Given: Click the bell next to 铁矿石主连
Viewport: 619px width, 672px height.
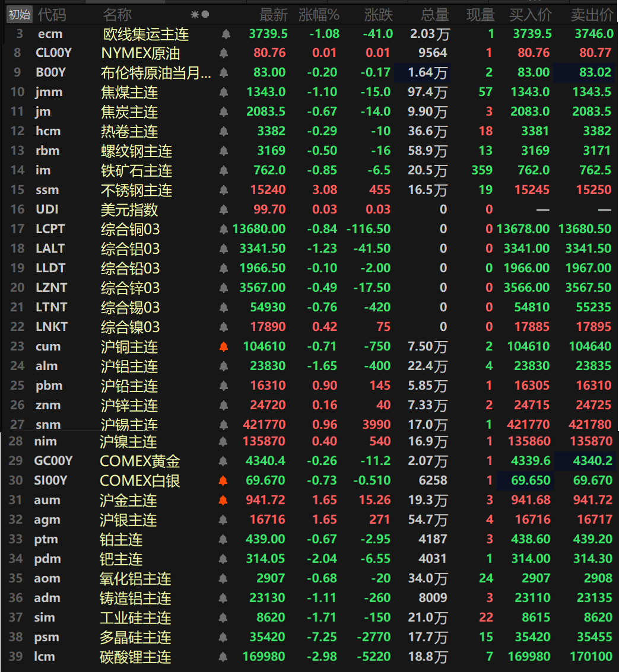Looking at the screenshot, I should [224, 171].
